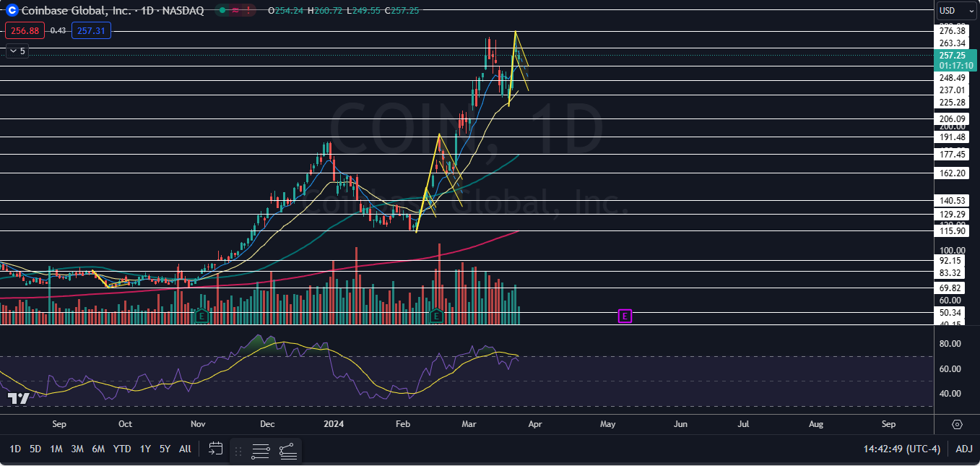Click the 263.34 price level label
This screenshot has height=466, width=980.
click(953, 43)
